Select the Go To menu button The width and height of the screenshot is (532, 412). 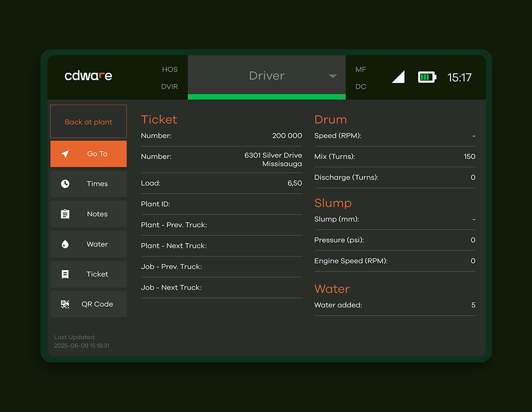coord(89,154)
